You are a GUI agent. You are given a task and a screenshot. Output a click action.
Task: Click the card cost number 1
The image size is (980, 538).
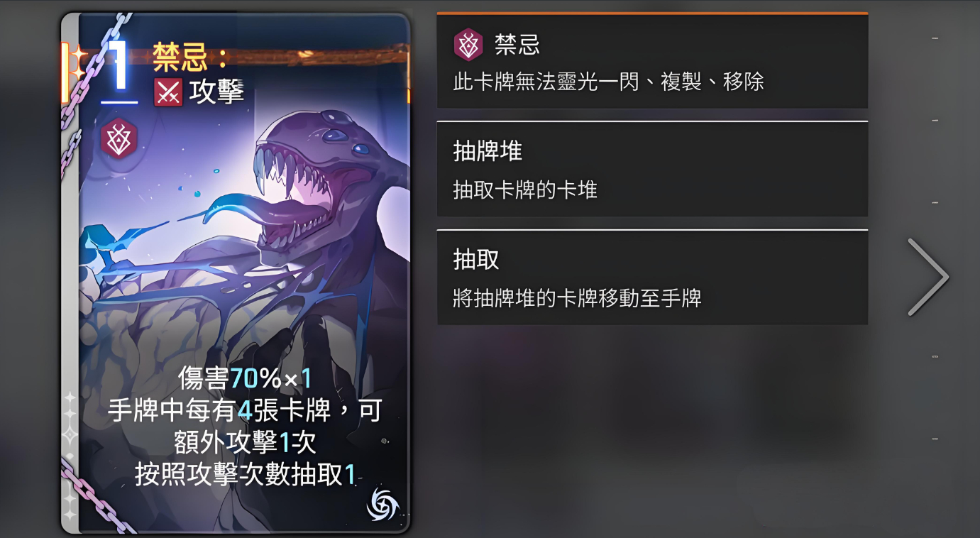pyautogui.click(x=119, y=65)
